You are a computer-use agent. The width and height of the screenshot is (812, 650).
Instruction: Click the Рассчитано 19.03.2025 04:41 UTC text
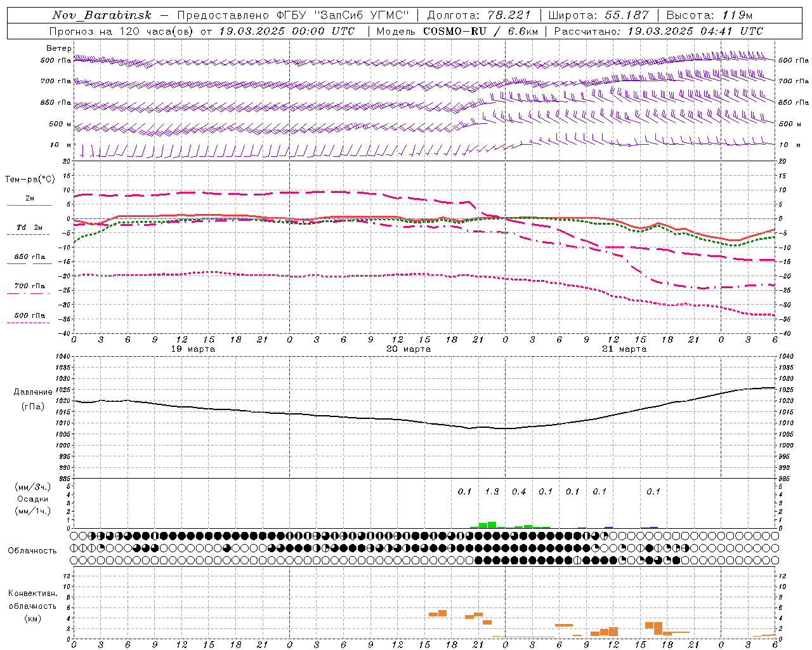(x=658, y=31)
